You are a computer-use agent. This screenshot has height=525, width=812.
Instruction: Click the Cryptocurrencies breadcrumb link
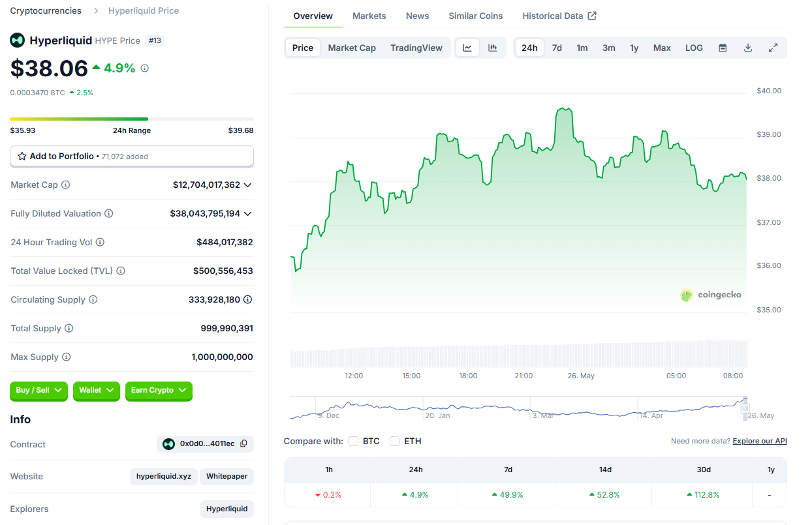click(46, 10)
